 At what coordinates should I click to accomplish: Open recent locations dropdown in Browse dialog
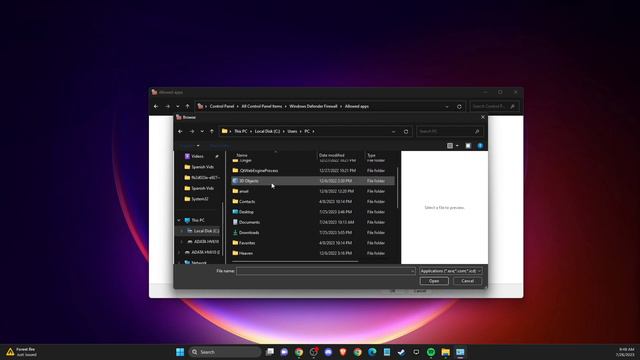[202, 131]
